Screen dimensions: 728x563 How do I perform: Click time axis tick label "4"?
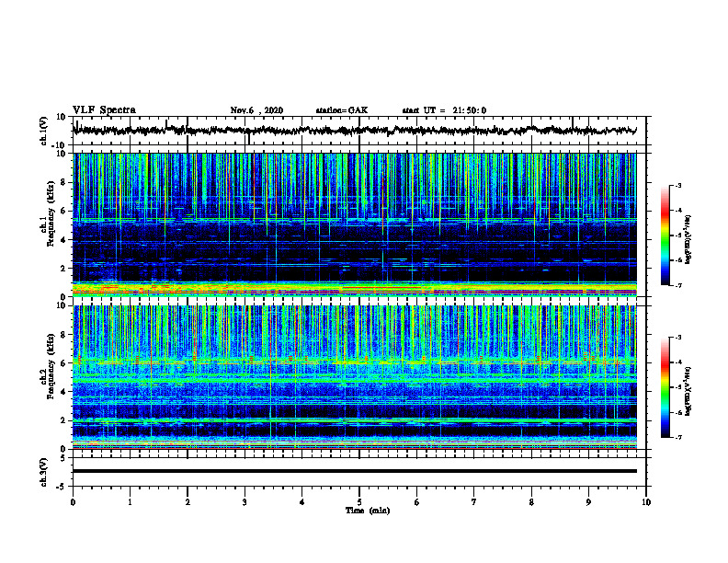pos(302,502)
